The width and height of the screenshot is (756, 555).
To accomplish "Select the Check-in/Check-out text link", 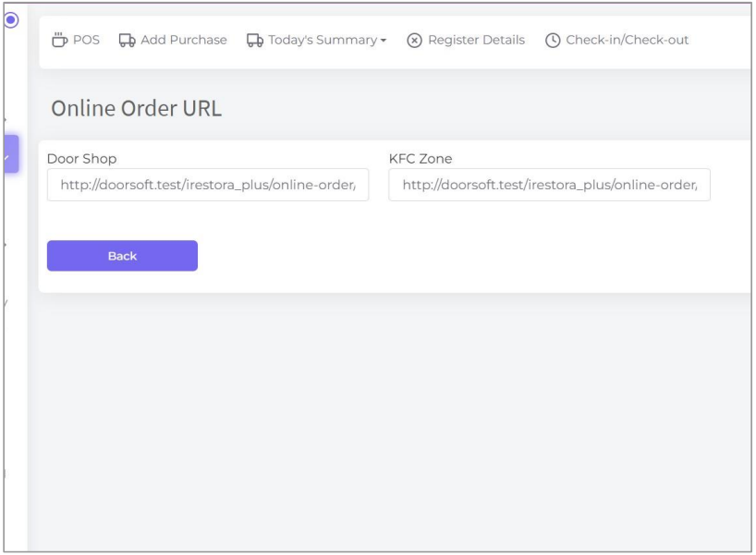I will tap(627, 41).
